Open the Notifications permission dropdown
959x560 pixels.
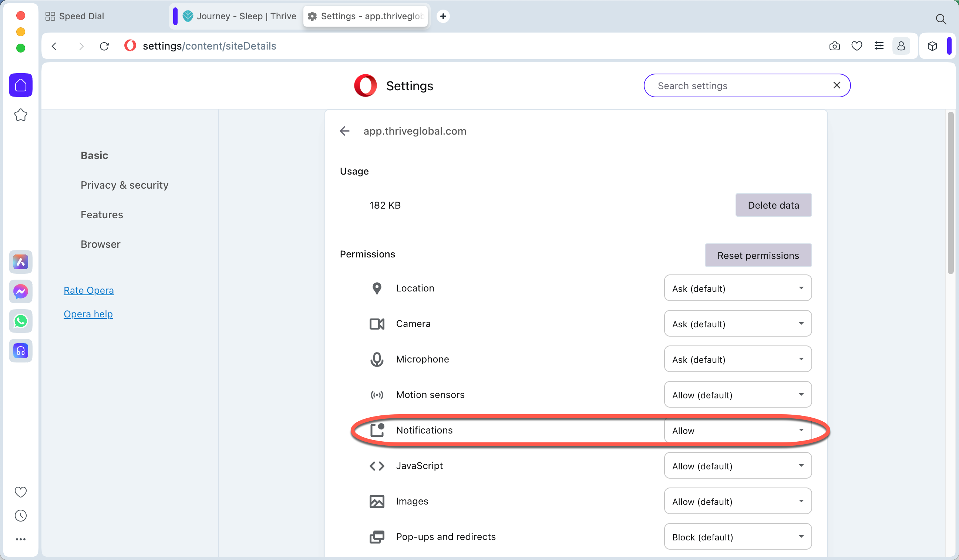[737, 430]
